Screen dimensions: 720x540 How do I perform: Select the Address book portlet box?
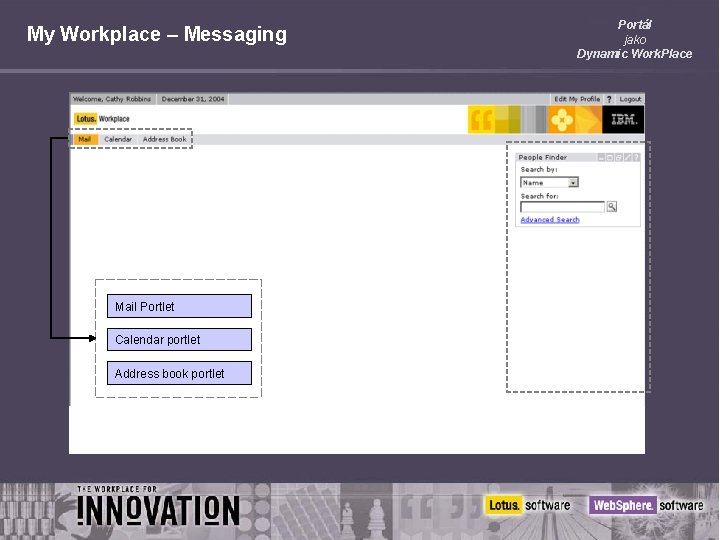coord(179,373)
